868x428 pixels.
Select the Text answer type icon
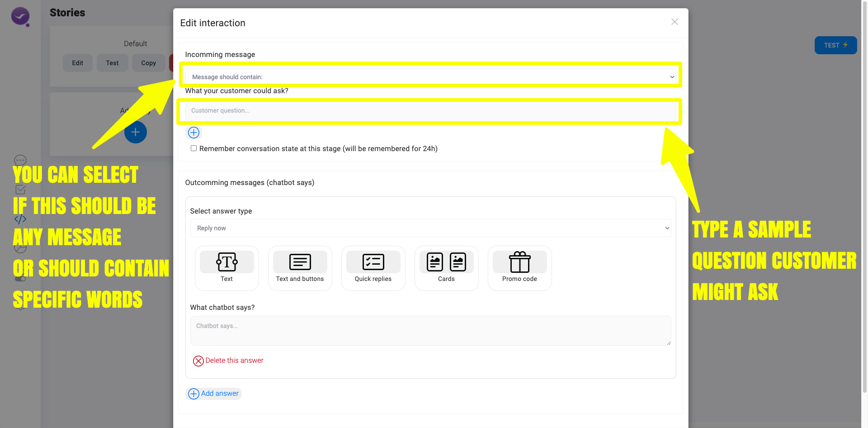pyautogui.click(x=227, y=262)
